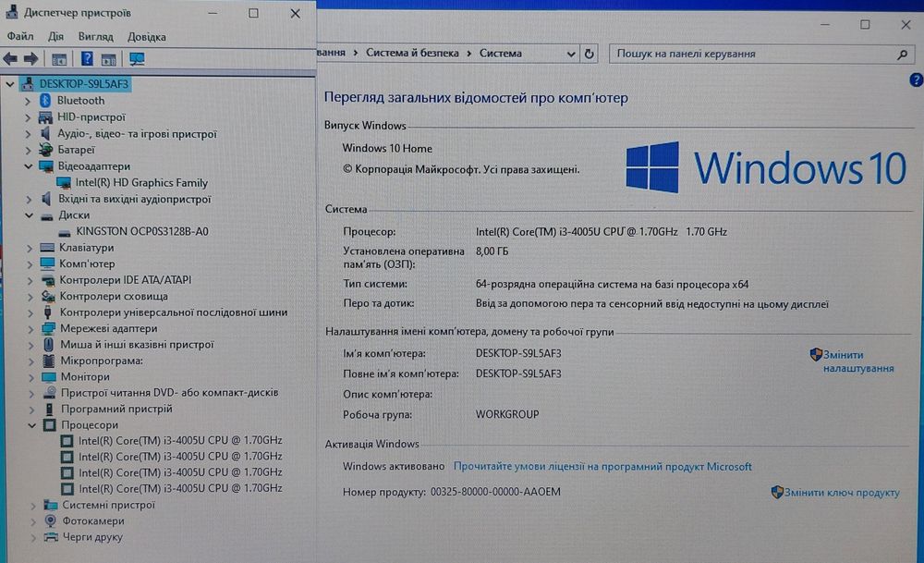Image resolution: width=924 pixels, height=563 pixels.
Task: Collapse the Процесори node
Action: coord(31,425)
